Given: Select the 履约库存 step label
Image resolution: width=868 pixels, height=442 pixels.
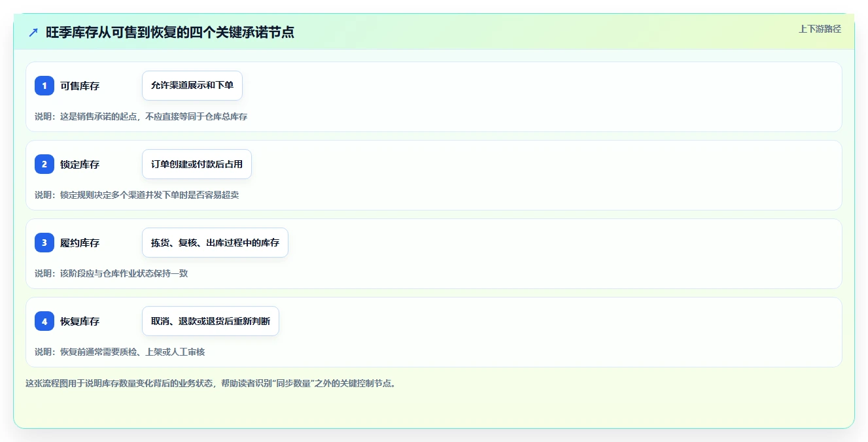Looking at the screenshot, I should click(80, 243).
